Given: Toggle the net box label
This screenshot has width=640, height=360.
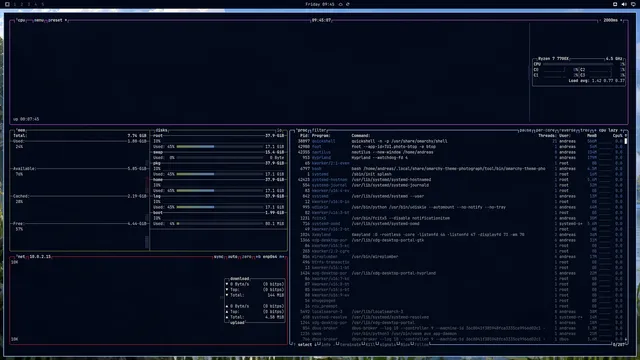Looking at the screenshot, I should click(20, 257).
